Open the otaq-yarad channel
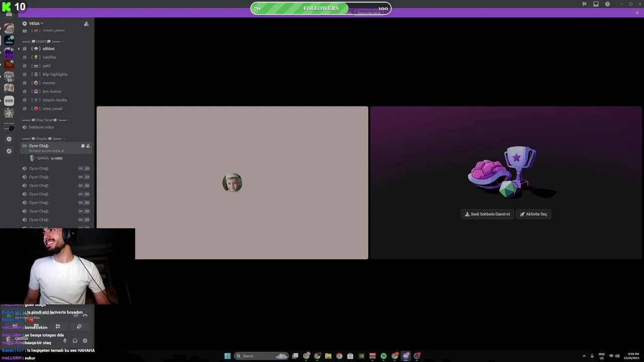Viewport: 644px width, 362px height. click(x=56, y=109)
